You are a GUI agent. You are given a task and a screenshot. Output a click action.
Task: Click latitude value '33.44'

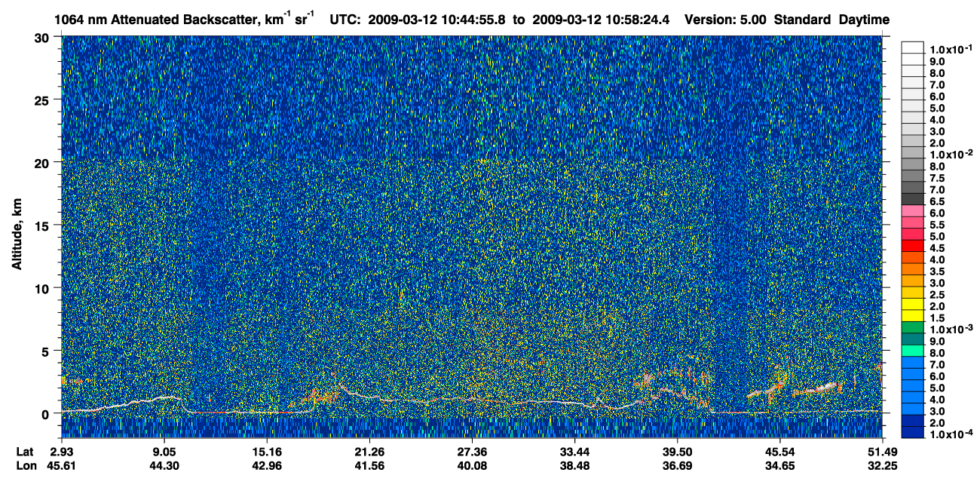[x=574, y=451]
